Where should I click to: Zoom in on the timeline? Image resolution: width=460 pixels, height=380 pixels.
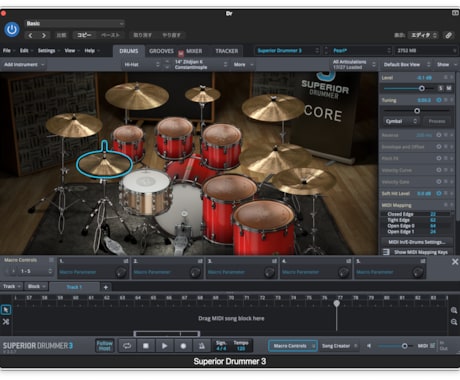pos(454,311)
